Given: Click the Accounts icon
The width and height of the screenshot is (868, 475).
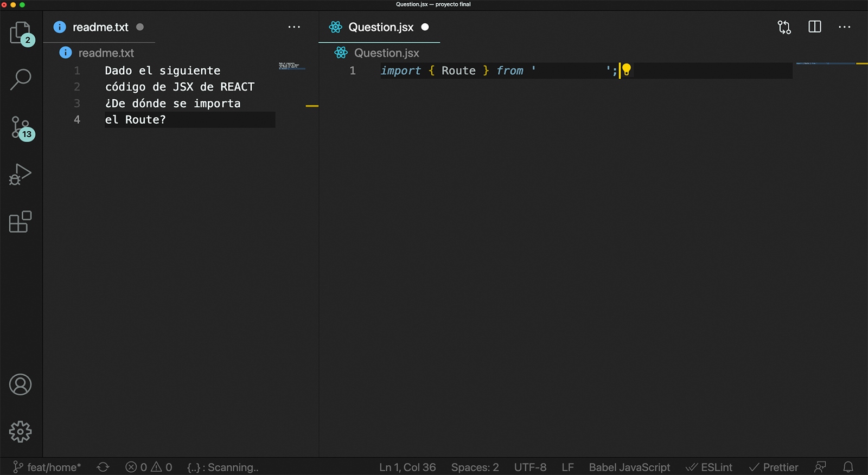Looking at the screenshot, I should click(21, 384).
